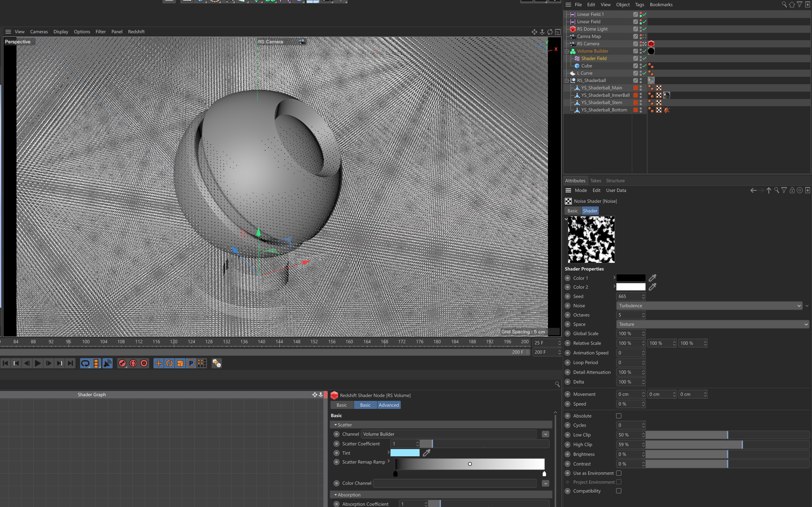This screenshot has width=812, height=507.
Task: Toggle enable checkmark for Cube object
Action: tap(645, 66)
